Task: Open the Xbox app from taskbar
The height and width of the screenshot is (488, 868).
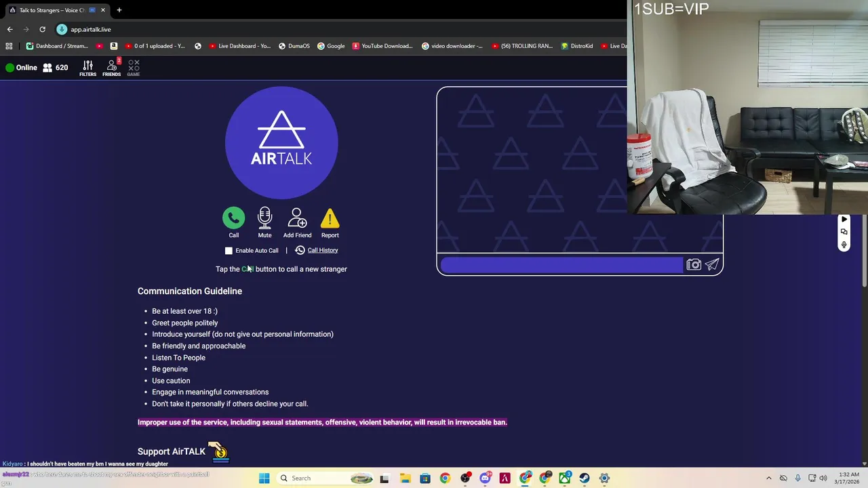Action: 565,478
